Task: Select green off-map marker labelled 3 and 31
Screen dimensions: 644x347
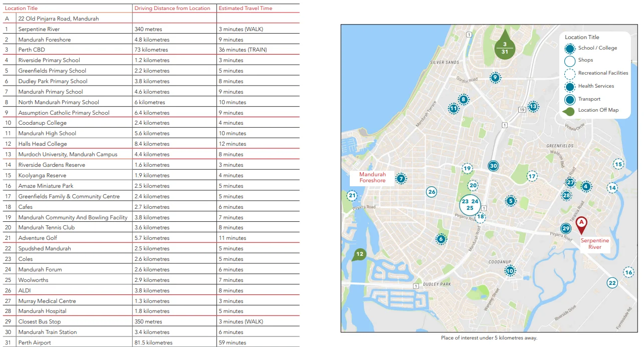Action: (505, 48)
